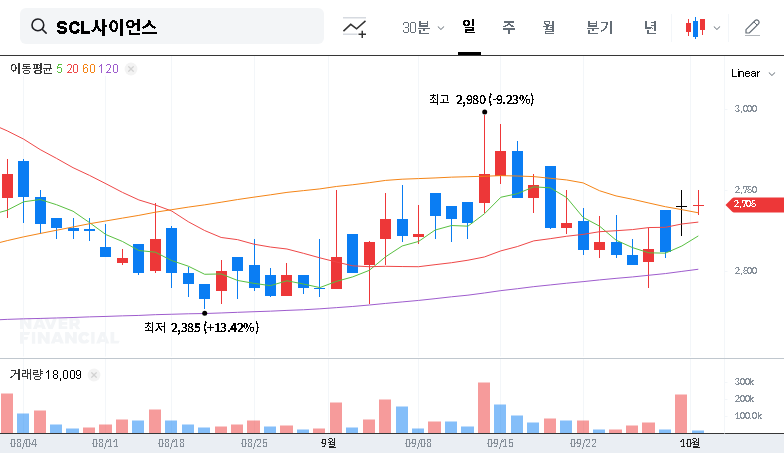Click the red current price tag
This screenshot has height=453, width=784.
743,204
